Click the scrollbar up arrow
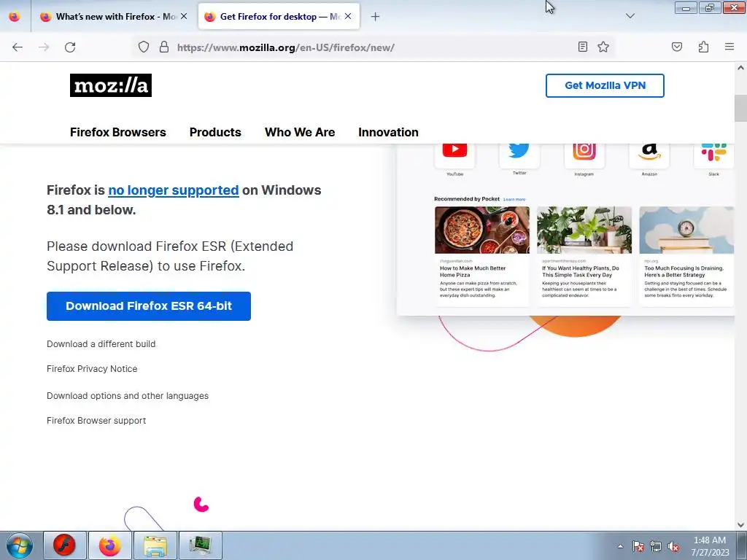 point(740,68)
